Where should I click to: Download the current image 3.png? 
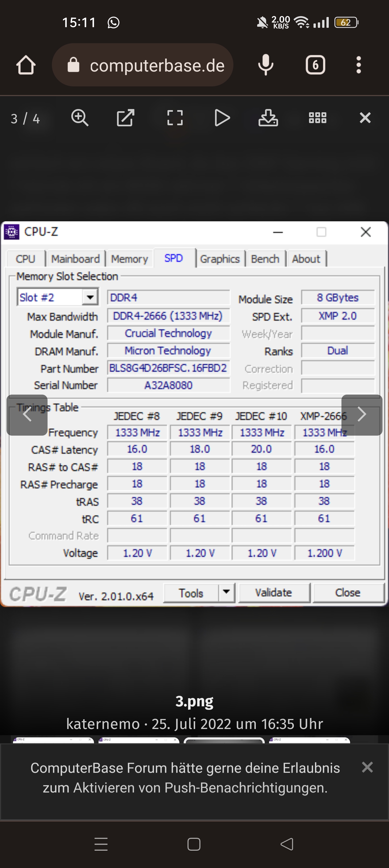tap(268, 118)
